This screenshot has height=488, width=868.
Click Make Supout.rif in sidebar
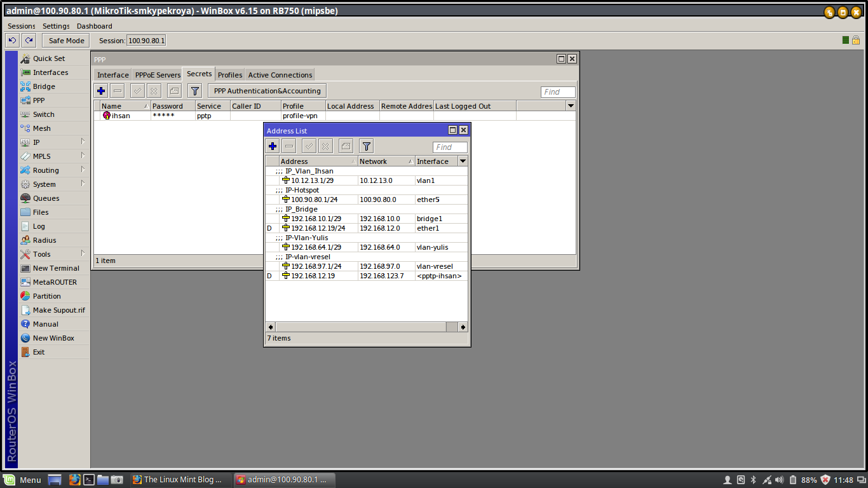tap(53, 310)
